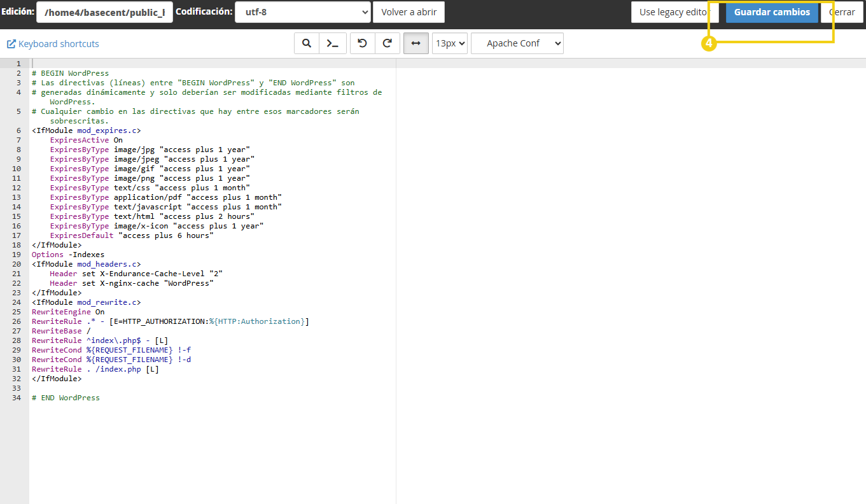Click the ExpiresActive On directive
The width and height of the screenshot is (866, 504).
(87, 140)
